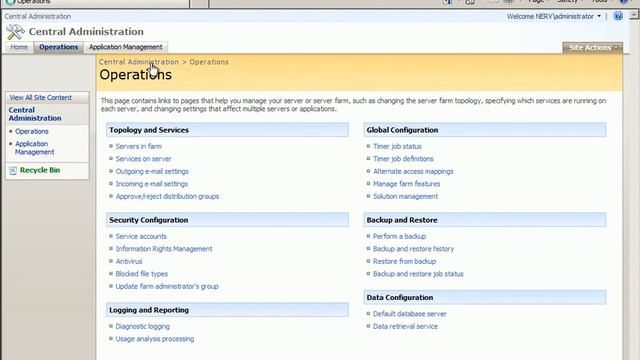Image resolution: width=640 pixels, height=360 pixels.
Task: Open Application Management in the left sidebar
Action: point(35,148)
